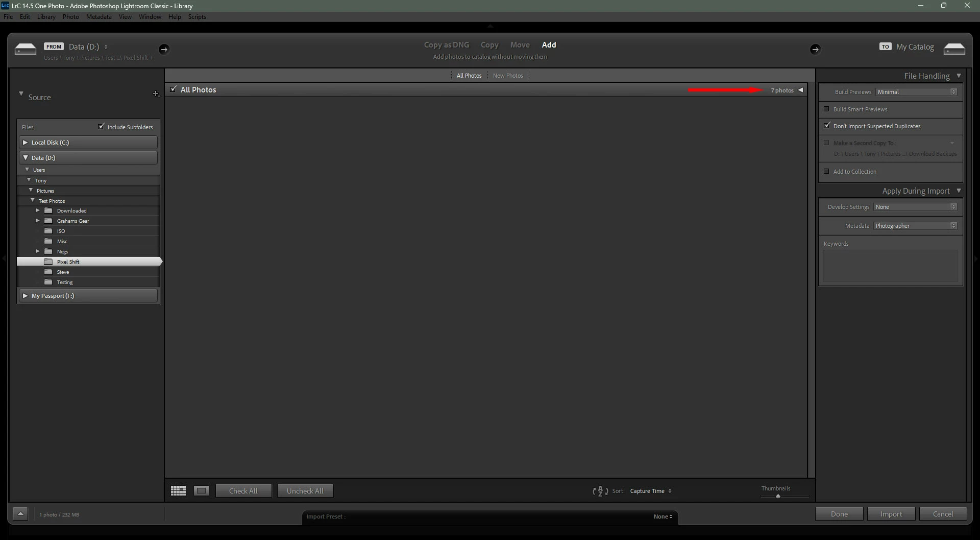This screenshot has height=540, width=980.
Task: Open Develop Settings dropdown
Action: [915, 207]
